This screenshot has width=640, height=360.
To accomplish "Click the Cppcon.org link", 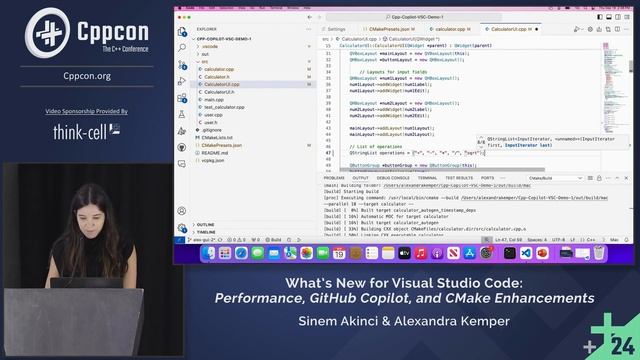I will pos(87,76).
